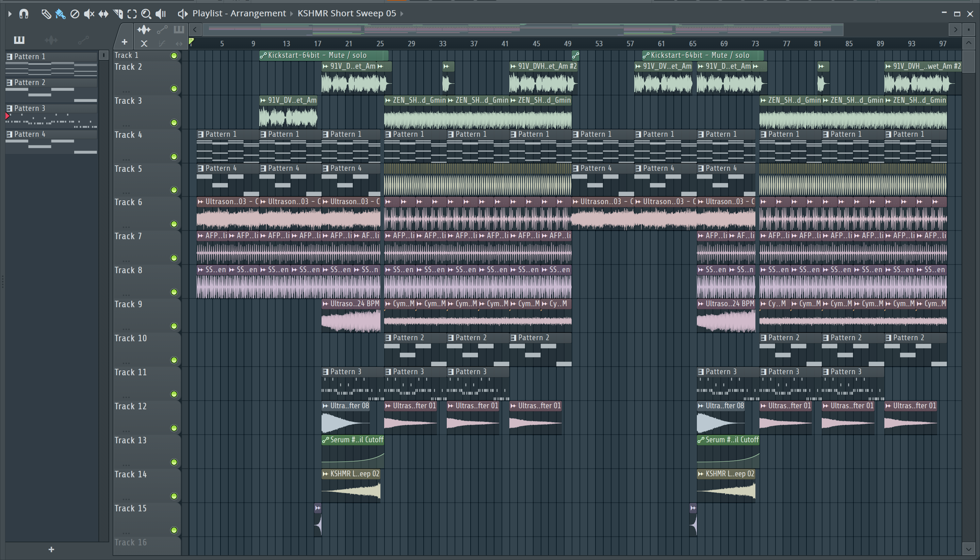
Task: Click the playlist overview minimap scrollbar
Action: pyautogui.click(x=523, y=29)
